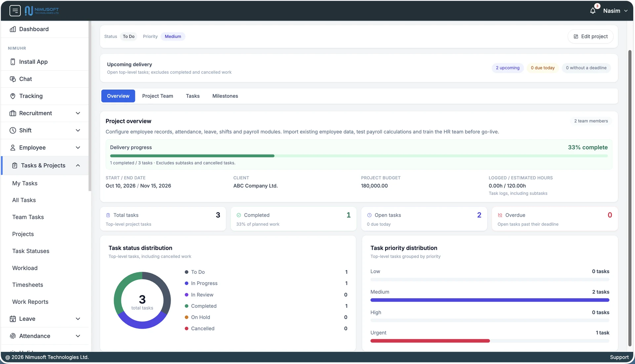The image size is (635, 364).
Task: Click the Tracking location pin icon
Action: (13, 96)
